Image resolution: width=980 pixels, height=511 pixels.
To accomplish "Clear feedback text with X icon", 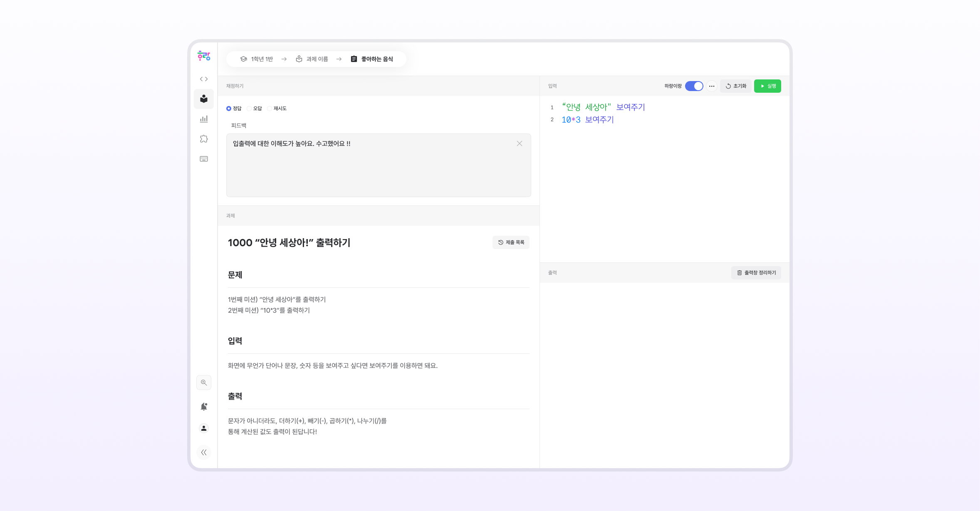I will pyautogui.click(x=520, y=143).
